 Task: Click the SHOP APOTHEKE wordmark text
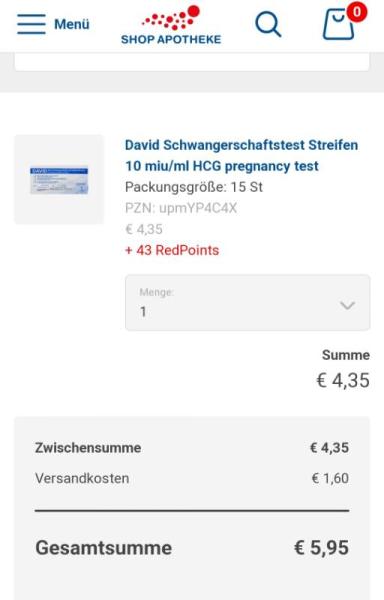171,39
